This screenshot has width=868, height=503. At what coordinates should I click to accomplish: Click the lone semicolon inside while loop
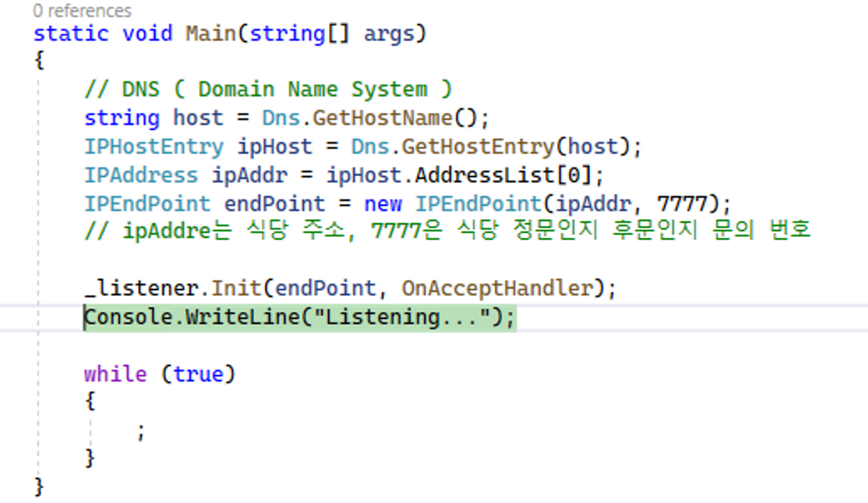pyautogui.click(x=141, y=432)
